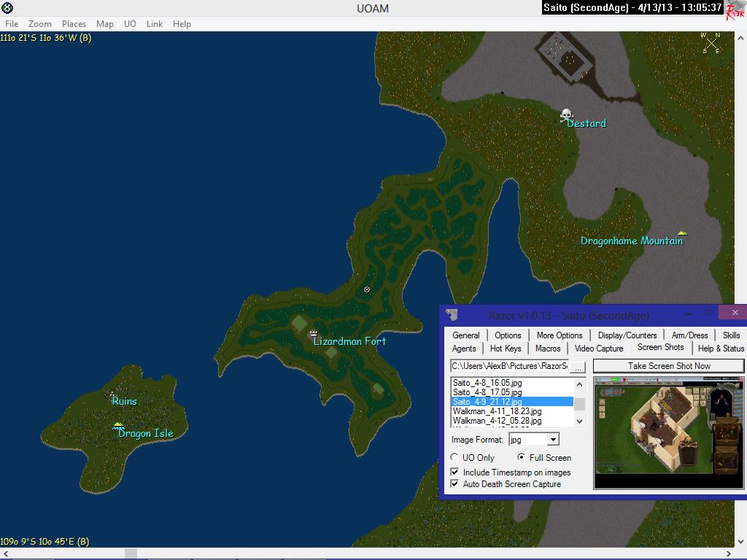
Task: Open the Hot Keys tab
Action: 506,349
